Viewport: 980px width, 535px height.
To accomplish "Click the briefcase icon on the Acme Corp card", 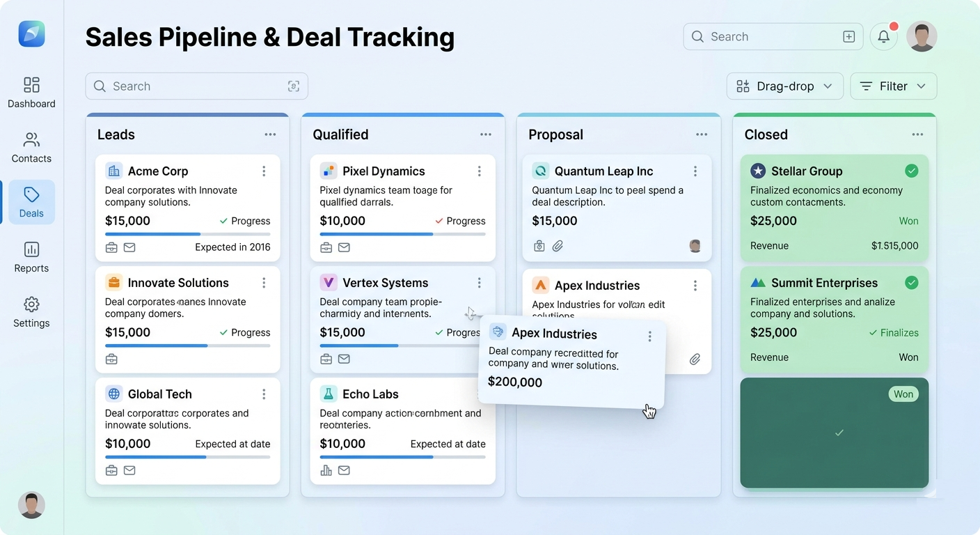I will (x=111, y=247).
